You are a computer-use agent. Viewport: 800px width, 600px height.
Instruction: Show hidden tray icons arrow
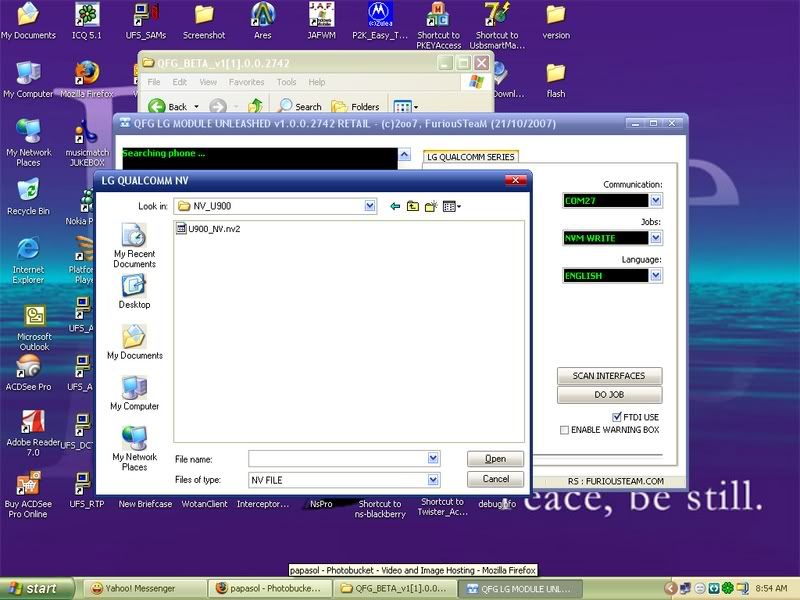[x=670, y=589]
